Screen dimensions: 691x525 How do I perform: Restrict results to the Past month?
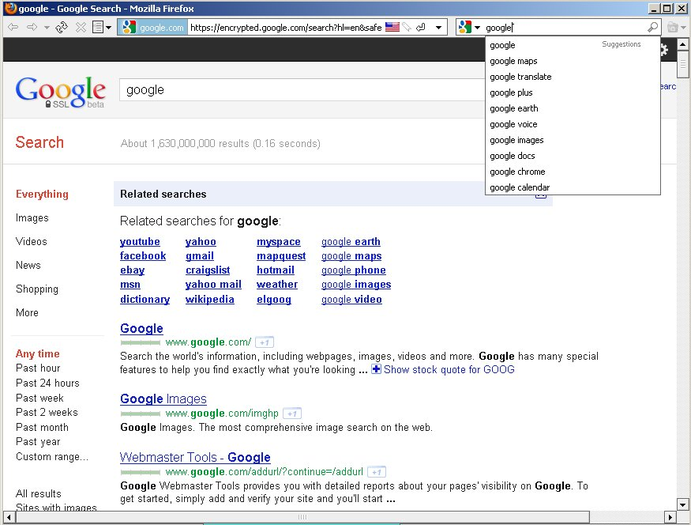point(42,428)
